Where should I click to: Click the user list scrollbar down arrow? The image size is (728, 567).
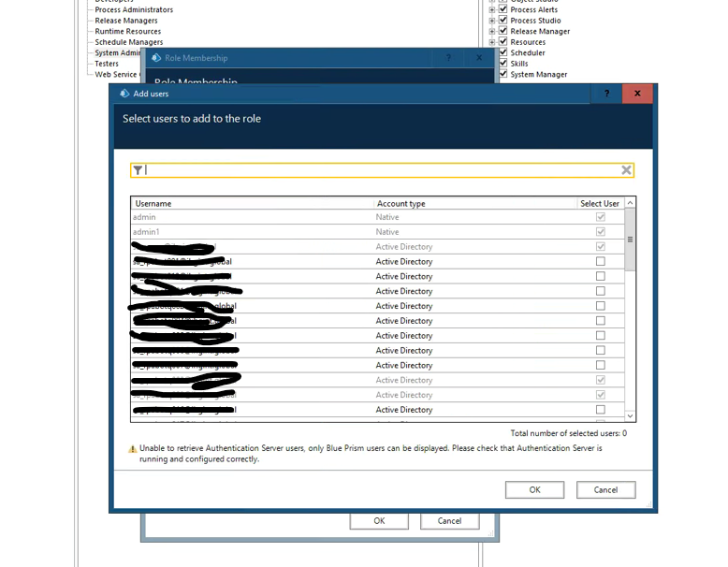[630, 415]
